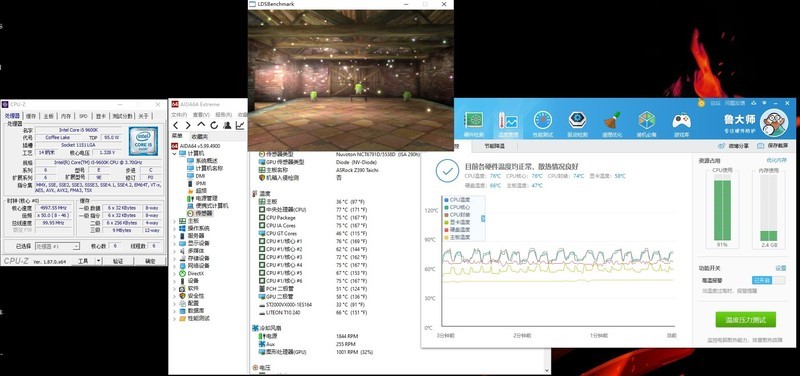Click AIDA64 scrollbar down arrow
The width and height of the screenshot is (800, 376).
point(547,371)
